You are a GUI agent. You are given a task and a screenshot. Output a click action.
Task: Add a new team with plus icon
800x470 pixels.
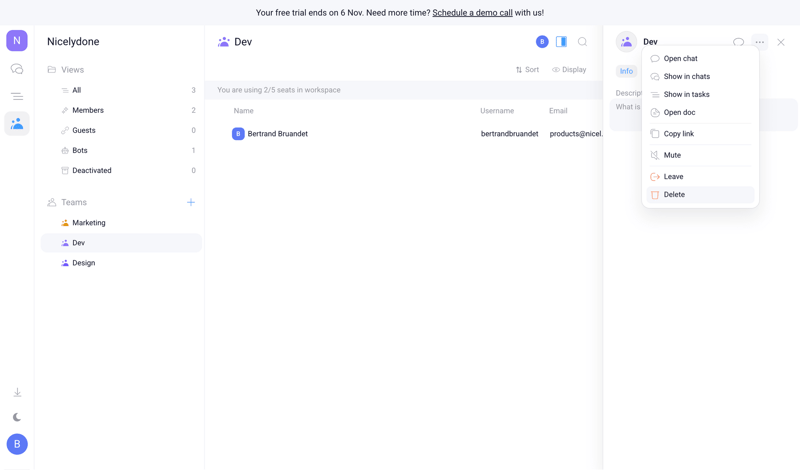(x=191, y=202)
